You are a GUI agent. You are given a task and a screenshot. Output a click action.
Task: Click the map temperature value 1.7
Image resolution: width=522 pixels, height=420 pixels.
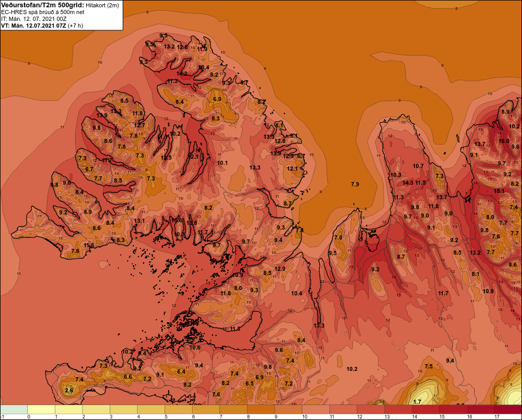417,402
